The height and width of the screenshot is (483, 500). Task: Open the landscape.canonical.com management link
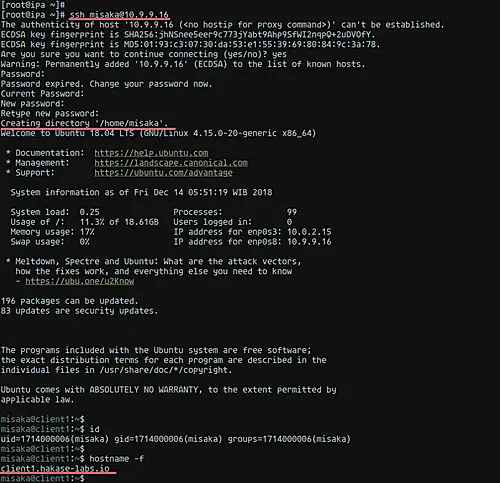point(171,163)
